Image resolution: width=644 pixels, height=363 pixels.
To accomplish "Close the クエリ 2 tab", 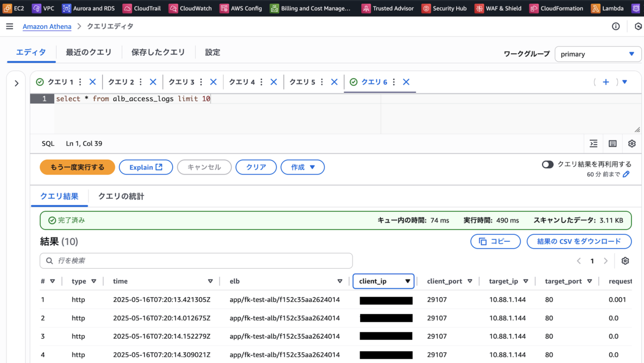I will [x=153, y=82].
